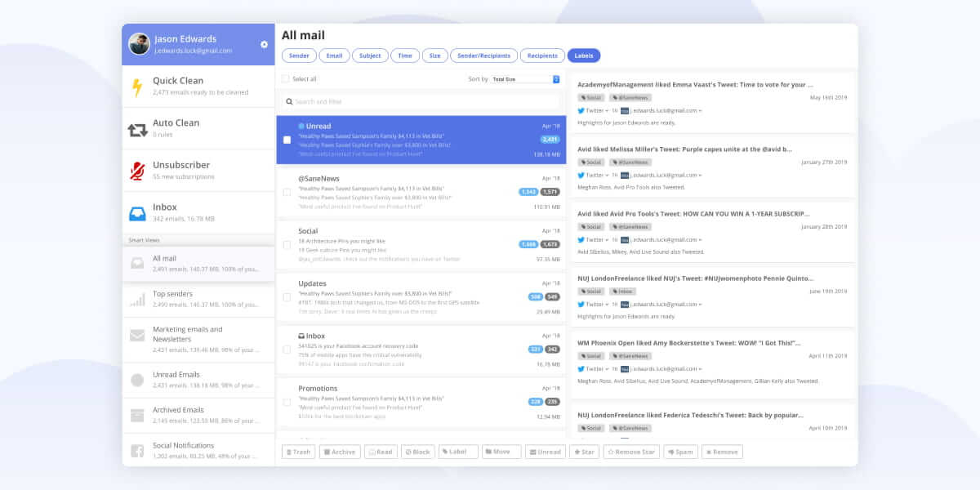980x490 pixels.
Task: Open the WM Phoenix Open tweet email subject
Action: pos(689,343)
